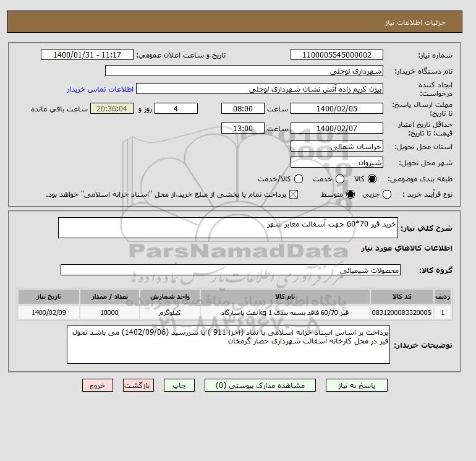Viewport: 476px width, 461px height.
Task: Click طبقه بندی موضوعی label
Action: 420,179
